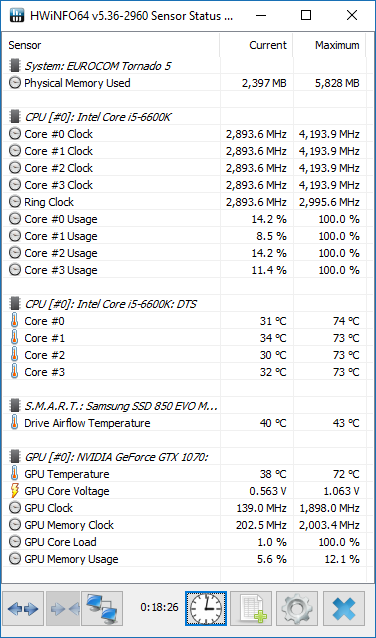
Task: Click the HWiNFO64 title bar app icon
Action: point(16,15)
